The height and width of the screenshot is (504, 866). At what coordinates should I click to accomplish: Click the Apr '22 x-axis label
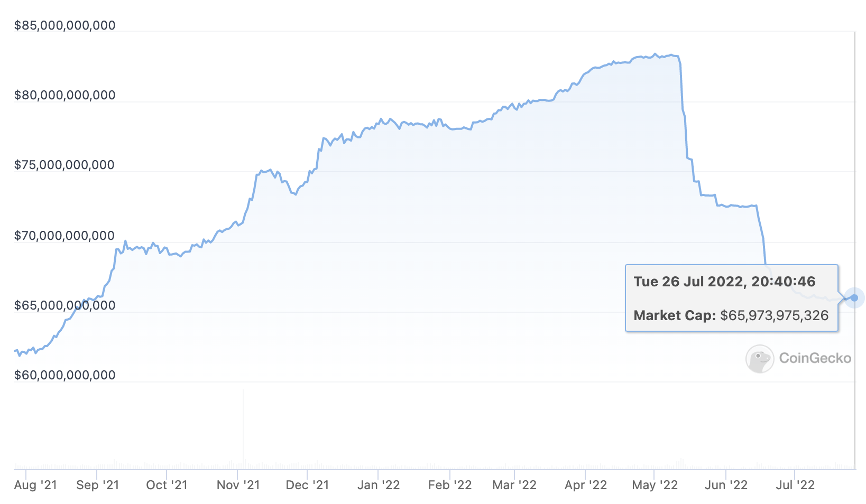pos(586,485)
